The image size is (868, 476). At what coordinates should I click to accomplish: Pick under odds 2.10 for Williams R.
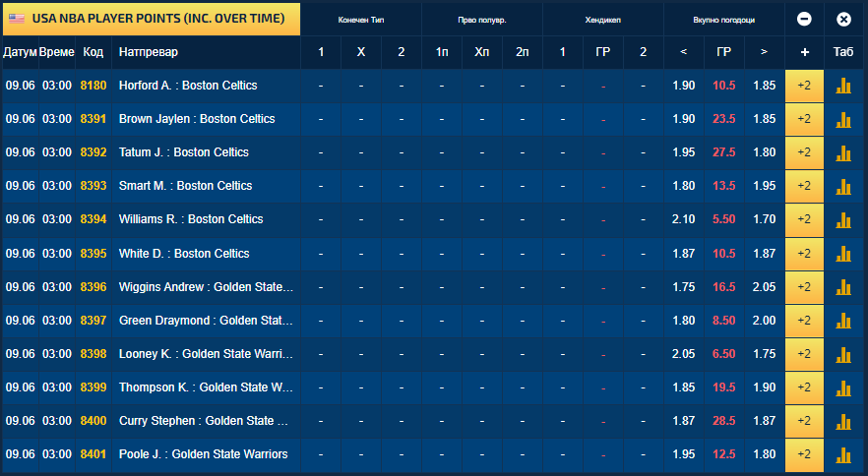684,219
